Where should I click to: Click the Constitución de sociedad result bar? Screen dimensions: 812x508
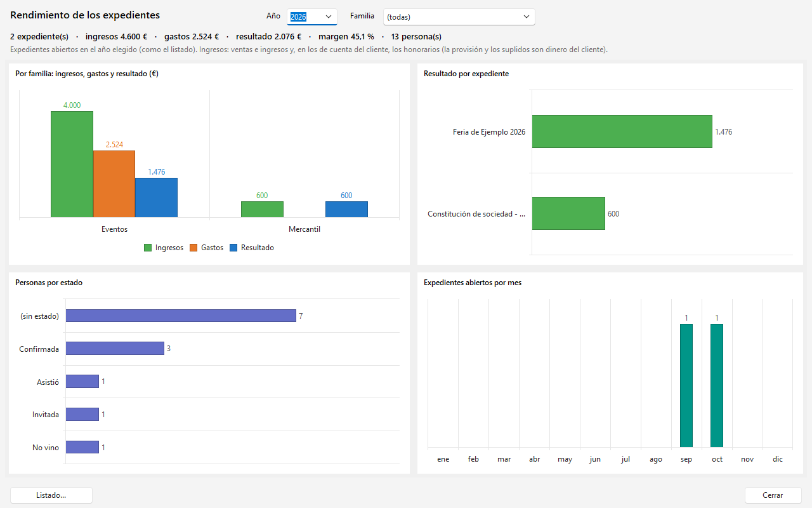pyautogui.click(x=568, y=213)
